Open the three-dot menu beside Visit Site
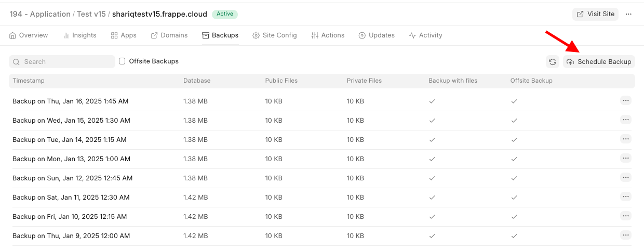 [x=628, y=14]
